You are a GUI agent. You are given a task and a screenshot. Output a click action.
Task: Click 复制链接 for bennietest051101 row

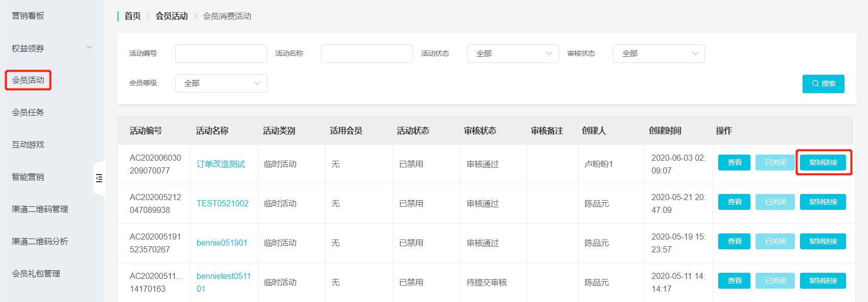823,281
